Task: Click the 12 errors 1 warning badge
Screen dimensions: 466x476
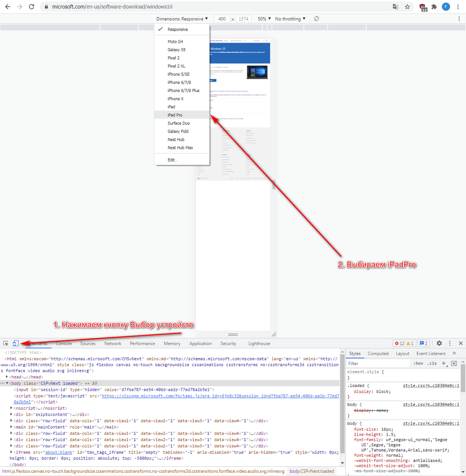Action: click(x=405, y=344)
